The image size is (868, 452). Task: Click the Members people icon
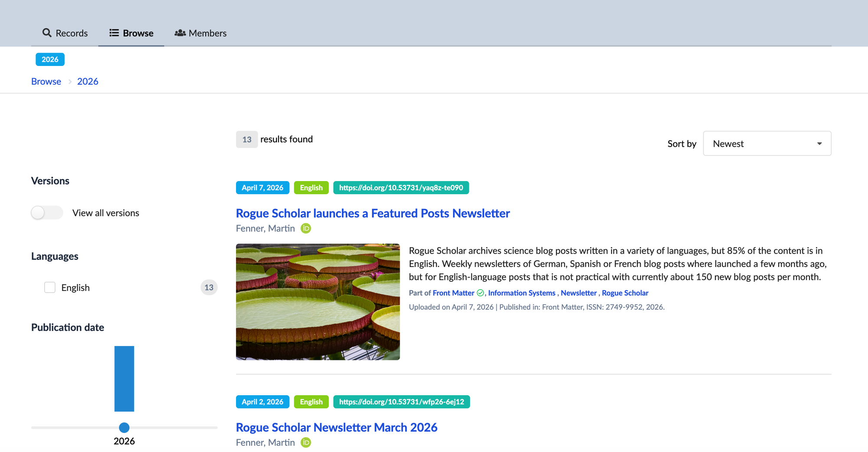click(x=180, y=33)
